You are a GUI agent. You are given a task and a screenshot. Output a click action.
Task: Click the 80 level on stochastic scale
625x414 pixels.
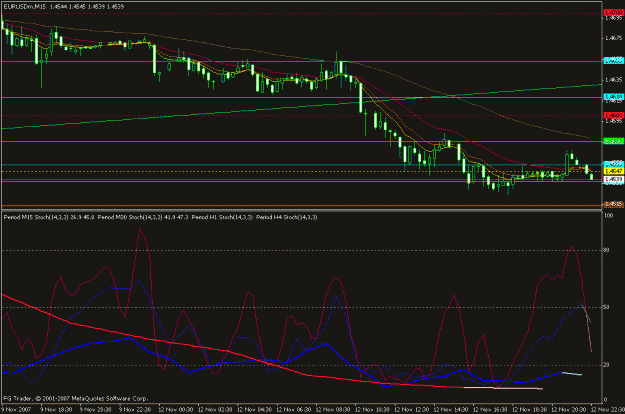(607, 250)
